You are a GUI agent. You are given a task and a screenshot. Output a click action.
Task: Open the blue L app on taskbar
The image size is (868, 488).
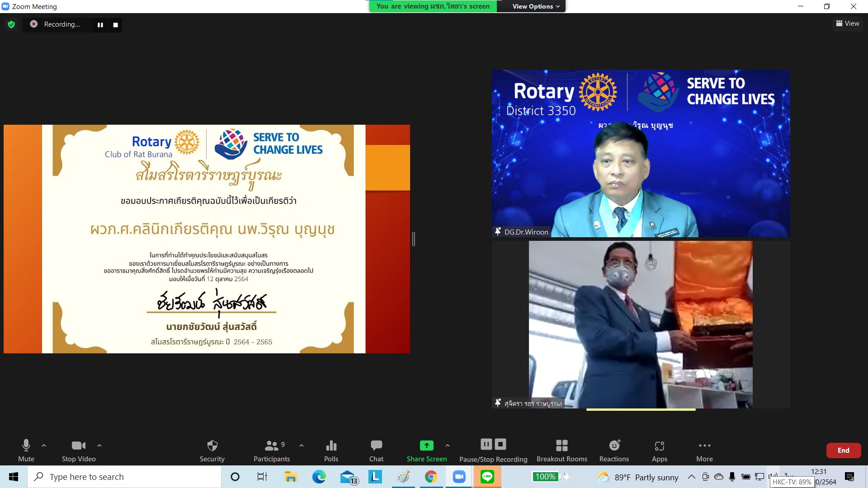[375, 477]
